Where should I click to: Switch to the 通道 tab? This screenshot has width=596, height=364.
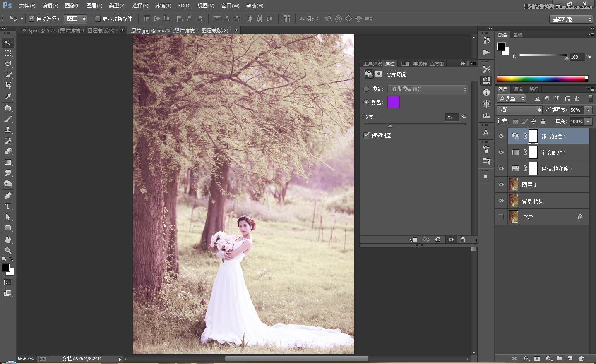tap(518, 89)
